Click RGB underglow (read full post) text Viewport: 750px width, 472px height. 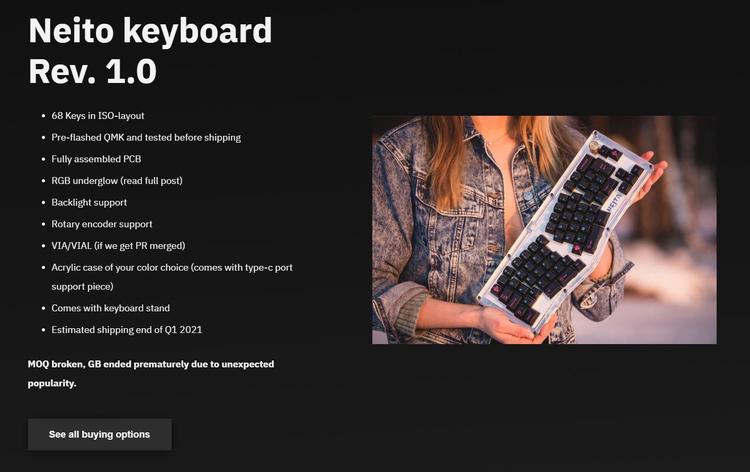coord(117,181)
